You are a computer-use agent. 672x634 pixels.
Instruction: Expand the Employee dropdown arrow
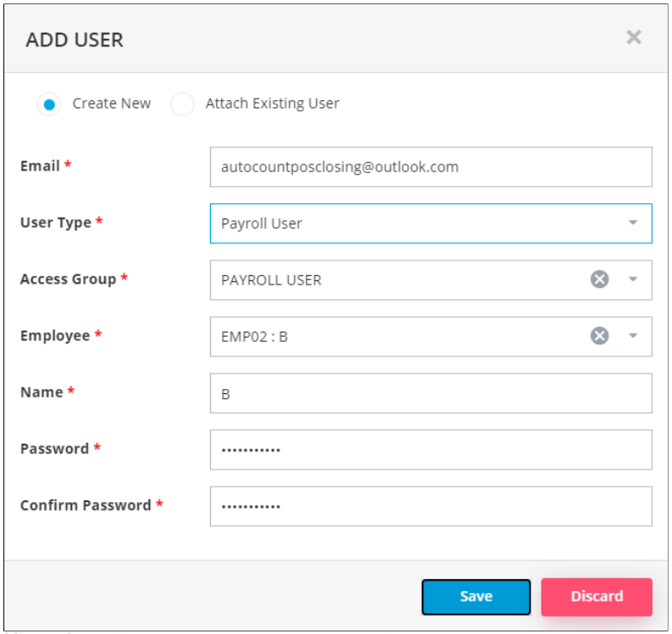click(633, 336)
